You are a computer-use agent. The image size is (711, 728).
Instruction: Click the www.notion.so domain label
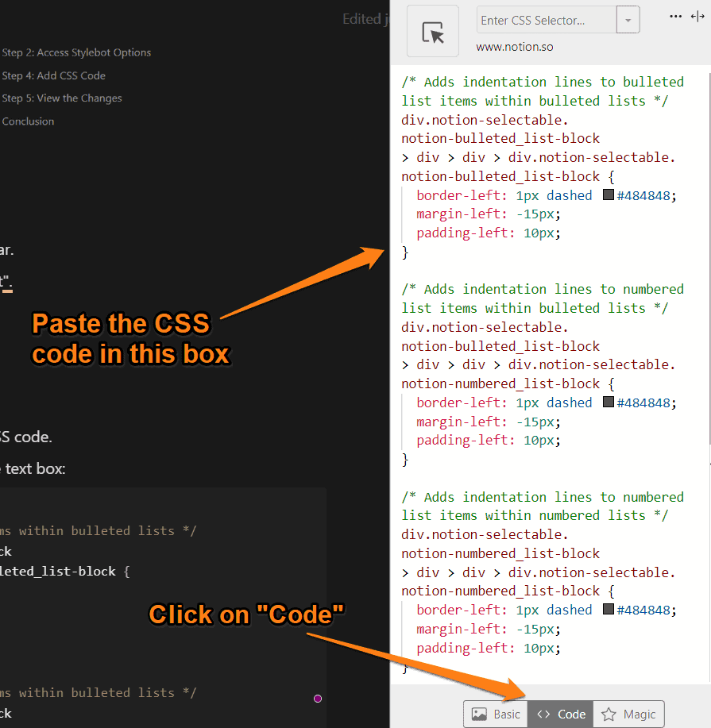tap(515, 47)
